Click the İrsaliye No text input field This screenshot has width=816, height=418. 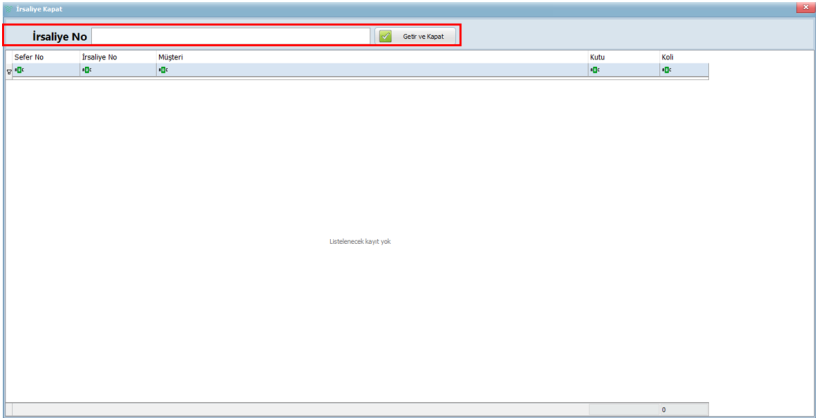(230, 36)
